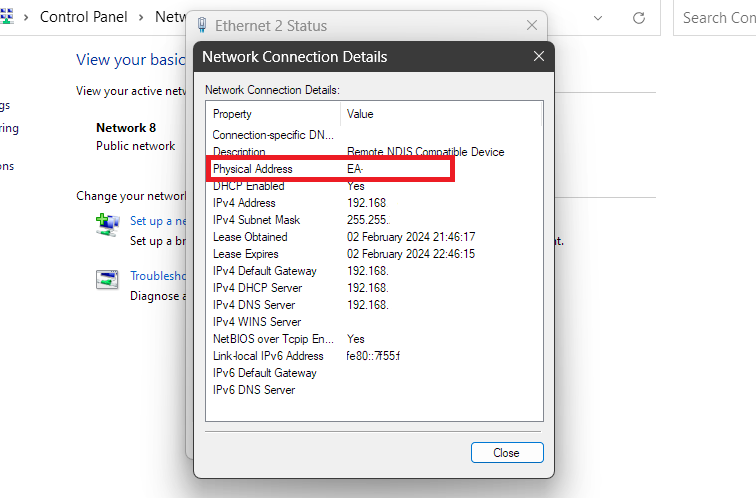The image size is (756, 498).
Task: Open the Set up a new connection link
Action: [159, 221]
